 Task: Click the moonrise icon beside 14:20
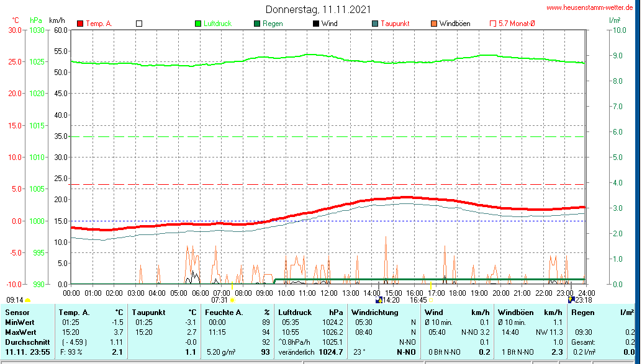(379, 300)
